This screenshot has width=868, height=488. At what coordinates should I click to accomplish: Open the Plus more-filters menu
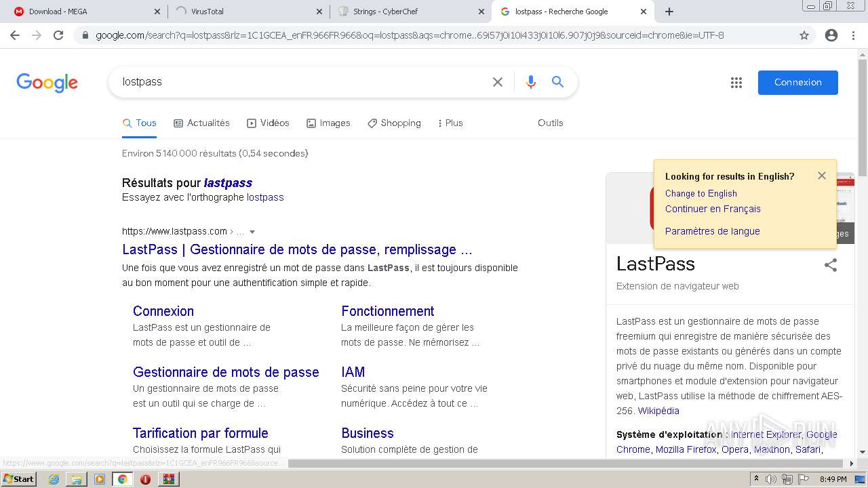[450, 123]
